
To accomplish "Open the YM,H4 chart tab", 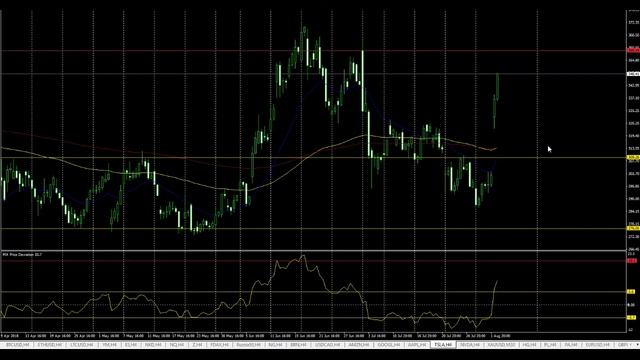I will (x=109, y=345).
